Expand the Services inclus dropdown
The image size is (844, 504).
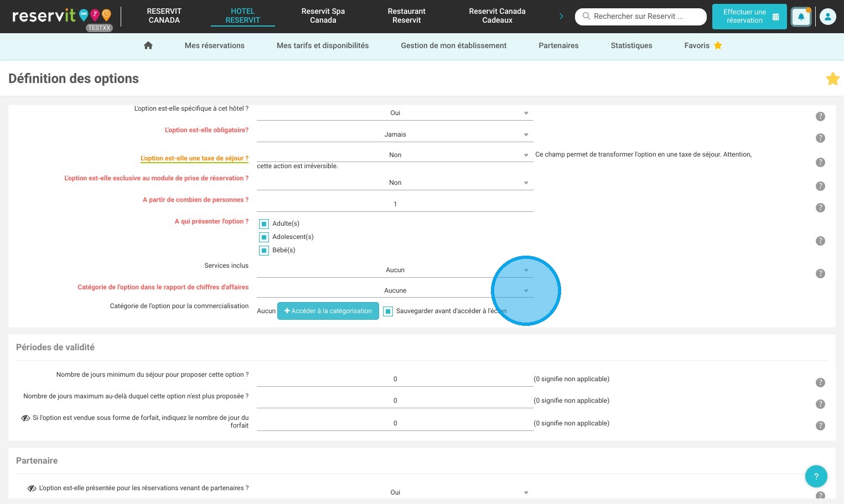[395, 270]
